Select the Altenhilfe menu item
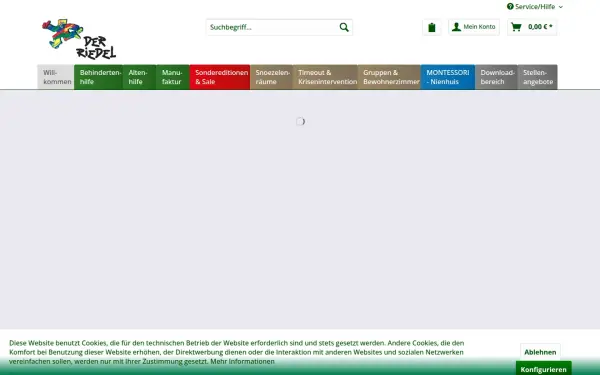The image size is (600, 375). tap(139, 77)
